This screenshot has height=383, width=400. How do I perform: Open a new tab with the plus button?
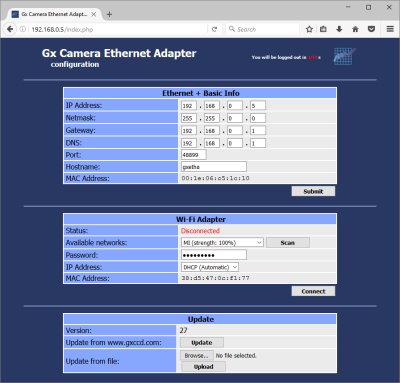109,14
